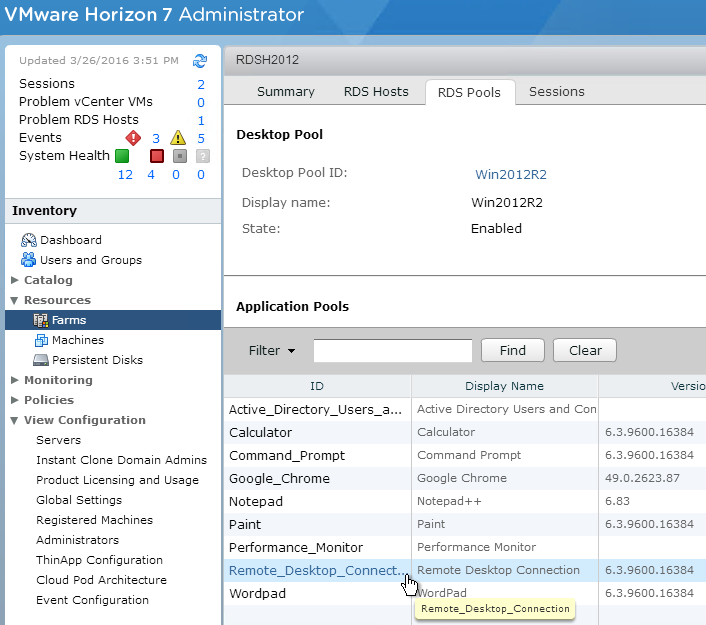This screenshot has height=625, width=706.
Task: Select the Calculator application pool
Action: click(260, 432)
